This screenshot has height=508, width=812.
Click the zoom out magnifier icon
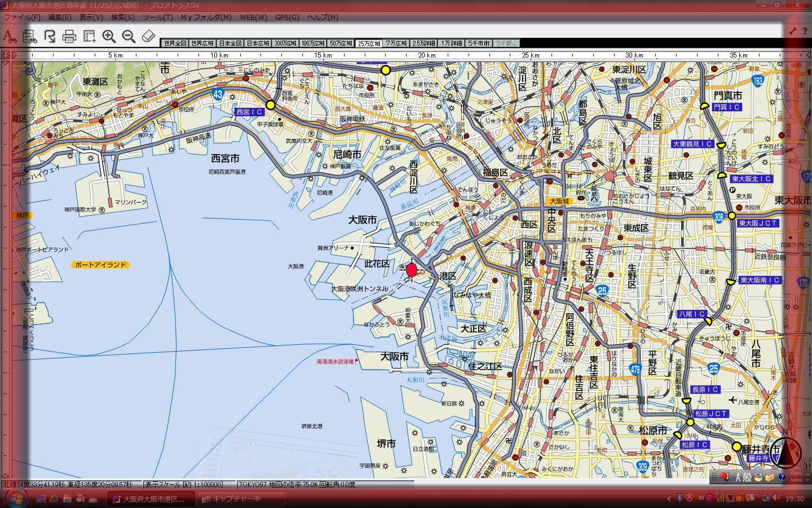(x=129, y=37)
